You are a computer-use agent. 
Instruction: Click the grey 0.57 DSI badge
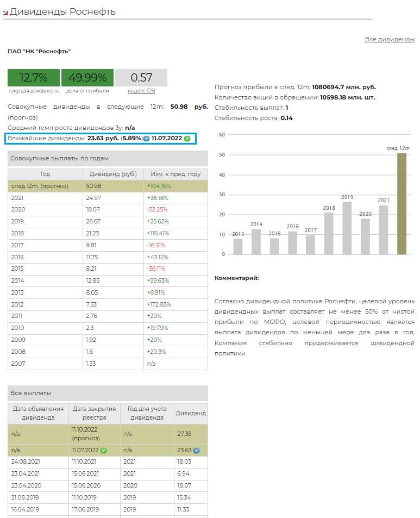[141, 77]
